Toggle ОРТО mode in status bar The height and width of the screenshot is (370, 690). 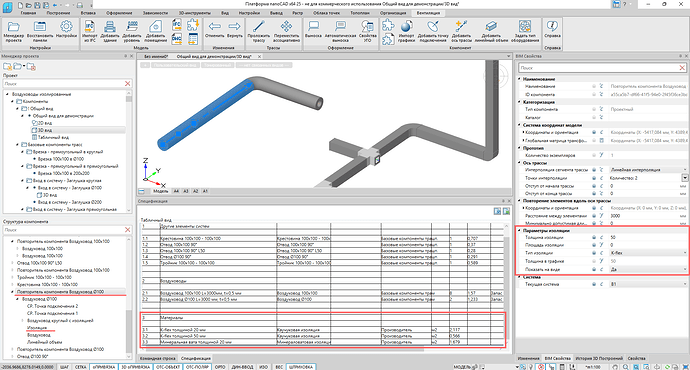(220, 366)
